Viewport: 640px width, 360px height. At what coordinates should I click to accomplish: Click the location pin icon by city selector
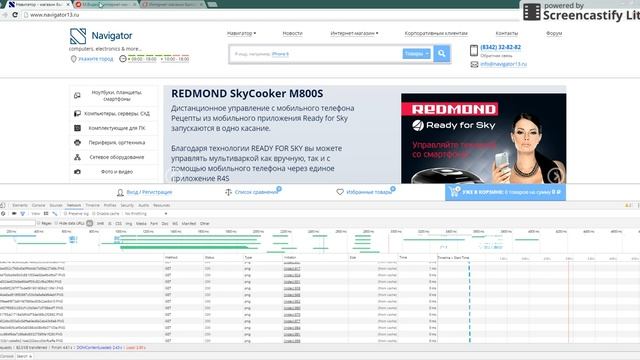click(73, 59)
